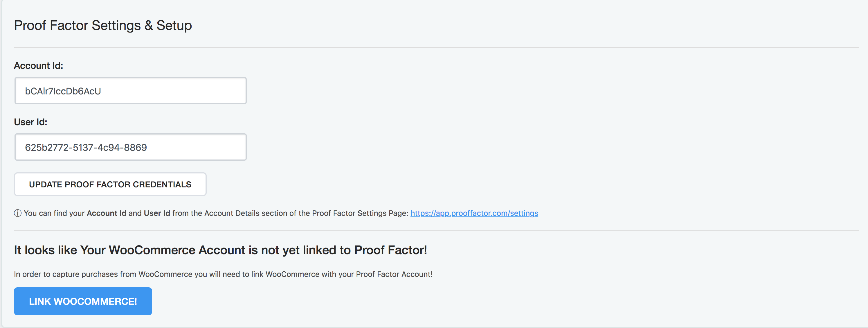Viewport: 868px width, 328px height.
Task: Click the ampersand in the page title
Action: click(x=149, y=26)
